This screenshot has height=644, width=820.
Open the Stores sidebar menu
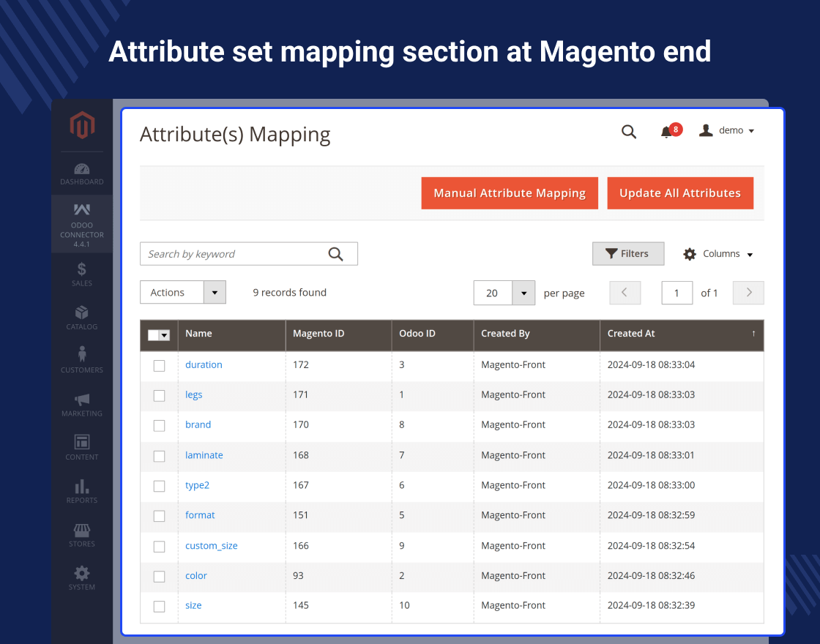pyautogui.click(x=82, y=535)
